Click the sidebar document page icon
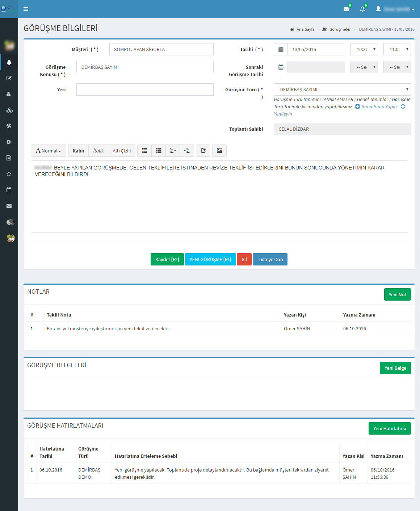This screenshot has height=511, width=420. (9, 158)
